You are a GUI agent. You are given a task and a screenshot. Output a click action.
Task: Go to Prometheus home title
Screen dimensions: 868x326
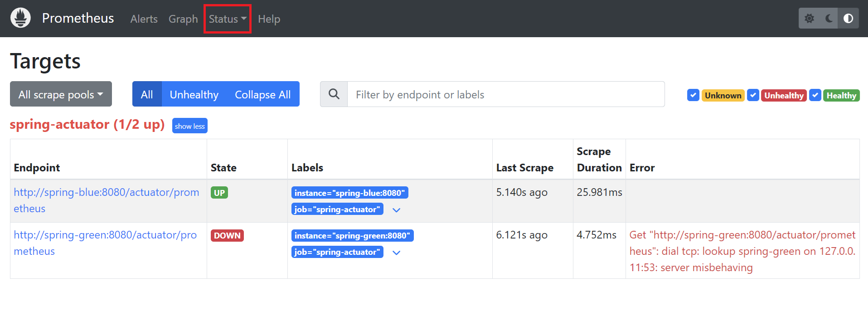coord(78,18)
